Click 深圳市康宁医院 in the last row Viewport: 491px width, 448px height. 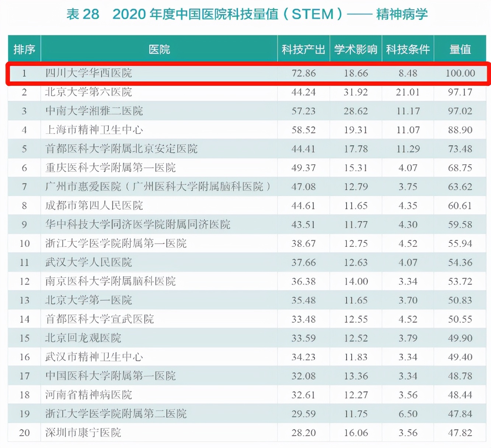pyautogui.click(x=83, y=433)
